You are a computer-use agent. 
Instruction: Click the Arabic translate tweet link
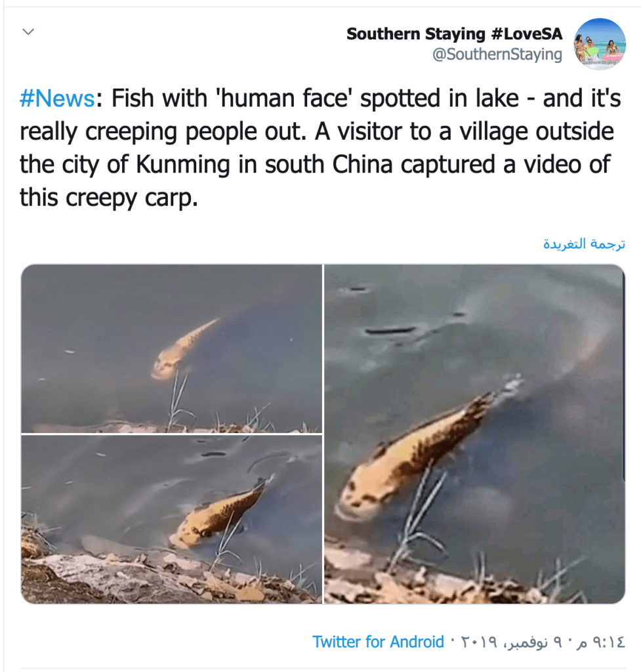point(585,244)
